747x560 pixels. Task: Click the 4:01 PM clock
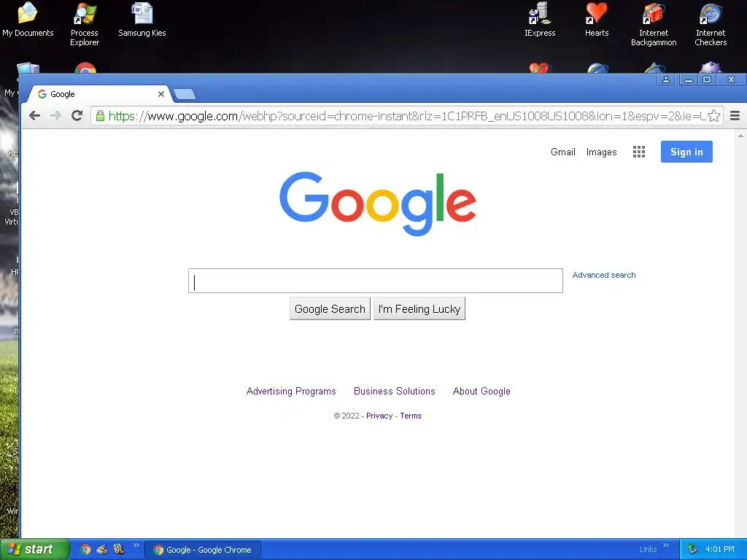[720, 550]
